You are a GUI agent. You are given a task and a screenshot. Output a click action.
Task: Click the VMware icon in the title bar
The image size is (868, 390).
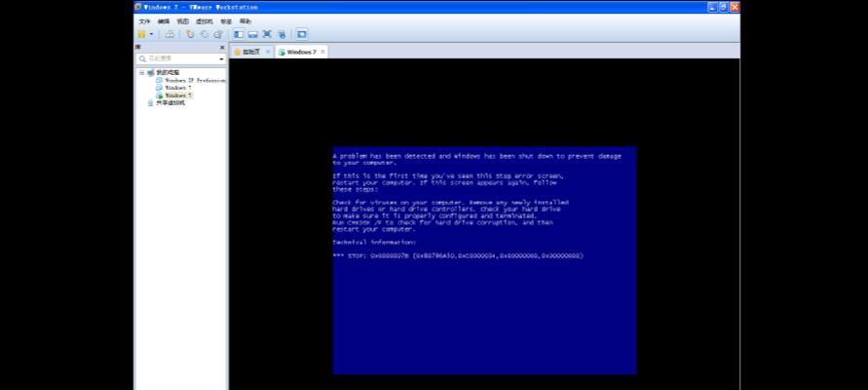[138, 7]
